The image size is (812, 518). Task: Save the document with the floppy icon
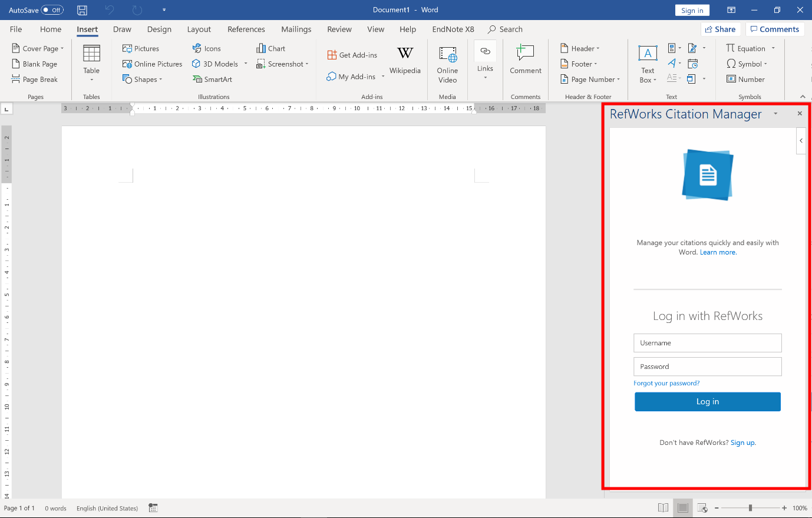tap(82, 10)
